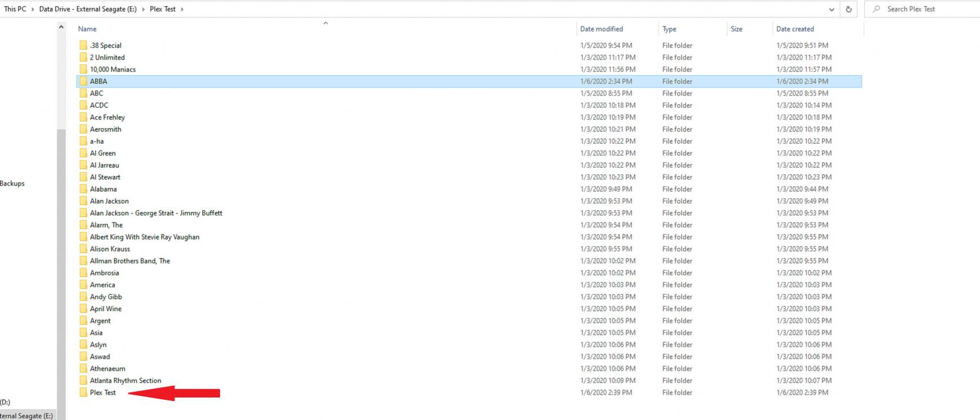Image resolution: width=980 pixels, height=420 pixels.
Task: Click the refresh icon in address bar
Action: (848, 9)
